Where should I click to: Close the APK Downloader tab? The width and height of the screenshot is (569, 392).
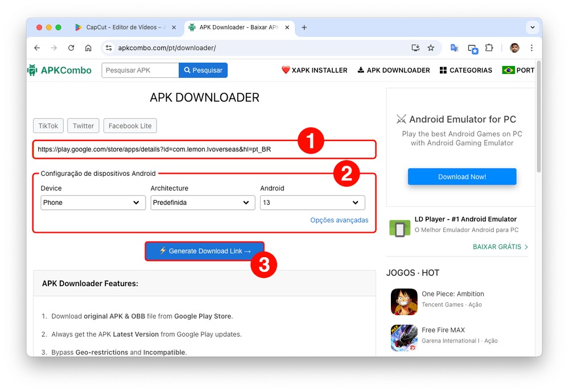(x=287, y=27)
